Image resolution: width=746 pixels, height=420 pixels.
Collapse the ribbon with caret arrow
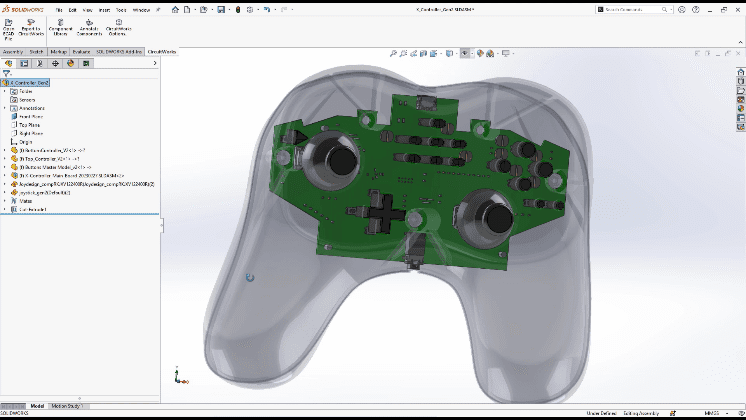point(740,42)
